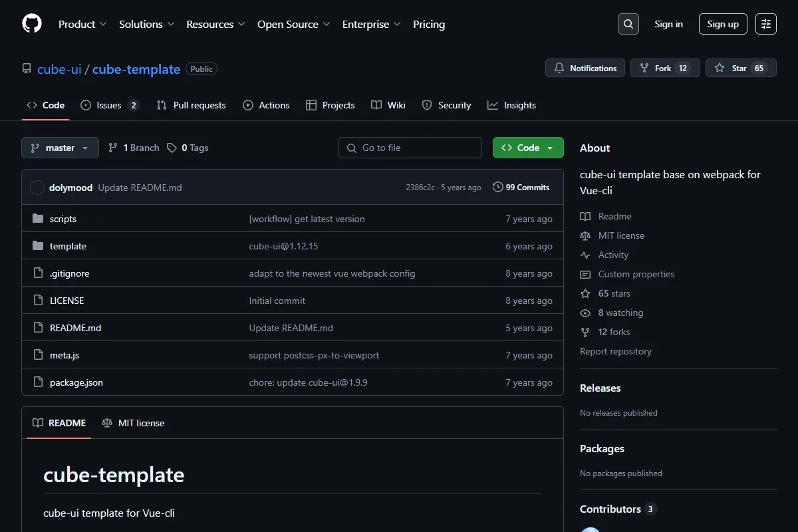Switch to the Issues tab

(110, 105)
